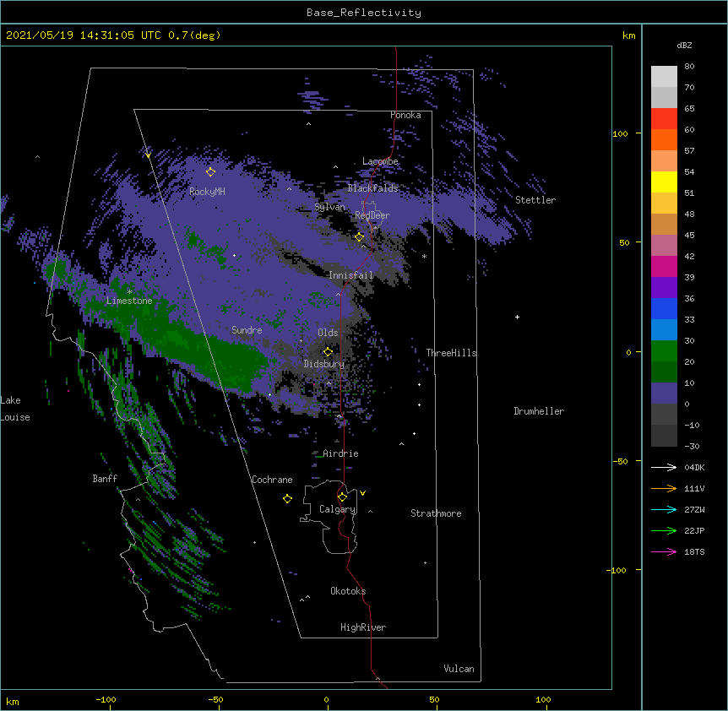Click the 04DK legend label
This screenshot has width=728, height=711.
(694, 467)
